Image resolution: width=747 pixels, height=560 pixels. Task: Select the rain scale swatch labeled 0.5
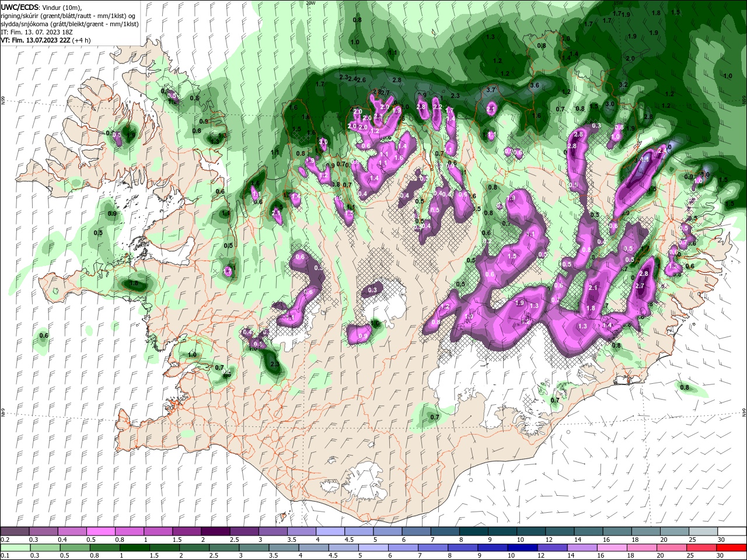(x=75, y=548)
